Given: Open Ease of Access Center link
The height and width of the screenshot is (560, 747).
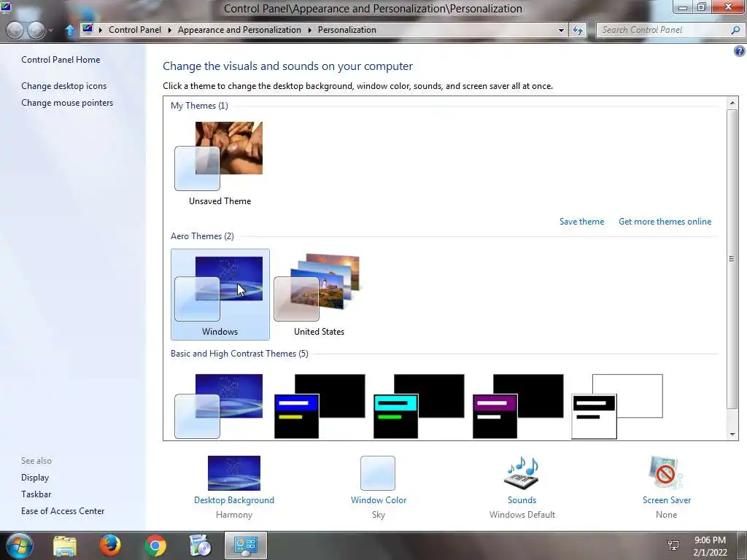Looking at the screenshot, I should [63, 510].
